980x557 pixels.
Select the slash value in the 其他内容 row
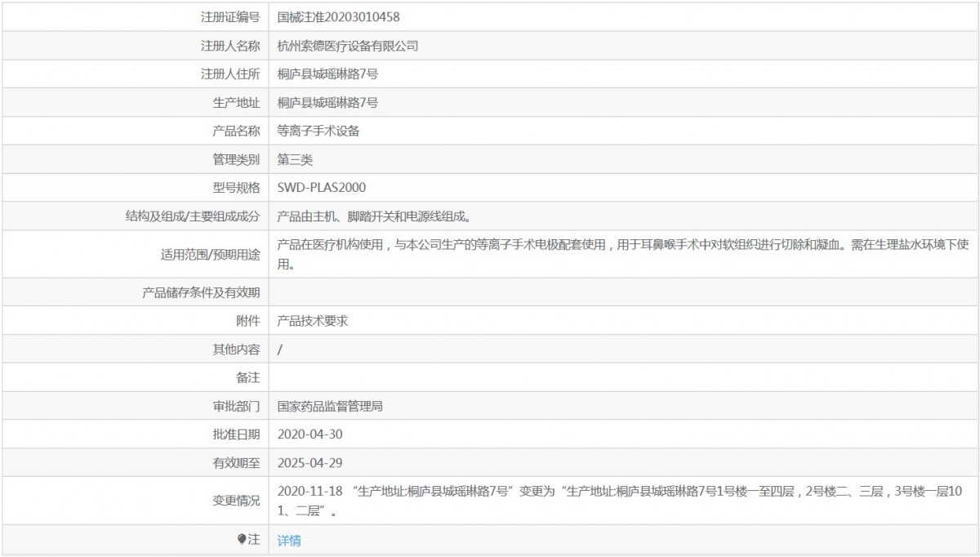[x=280, y=350]
